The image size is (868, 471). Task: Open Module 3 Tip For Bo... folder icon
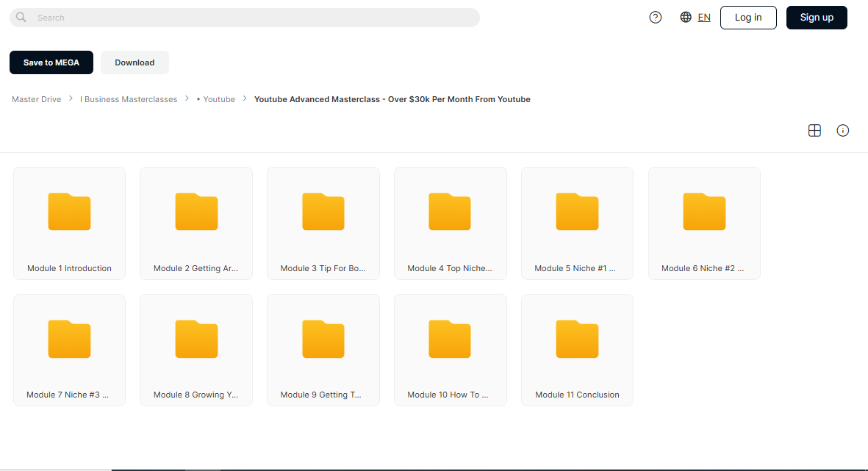(x=323, y=212)
